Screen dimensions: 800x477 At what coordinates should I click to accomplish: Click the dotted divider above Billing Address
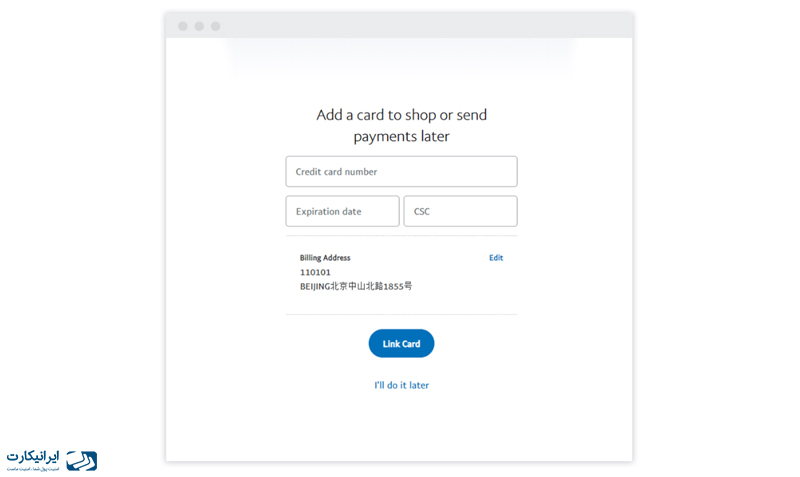pos(401,236)
